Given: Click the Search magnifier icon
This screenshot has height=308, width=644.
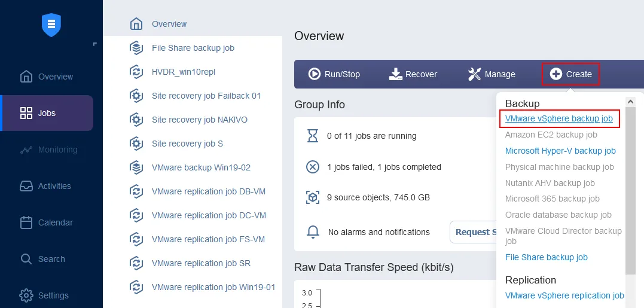Looking at the screenshot, I should pyautogui.click(x=26, y=259).
